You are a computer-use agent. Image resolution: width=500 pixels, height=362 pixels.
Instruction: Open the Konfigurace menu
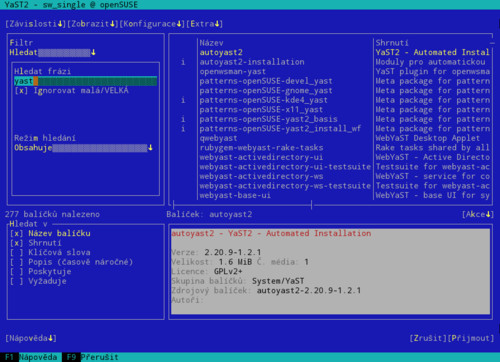pos(152,24)
